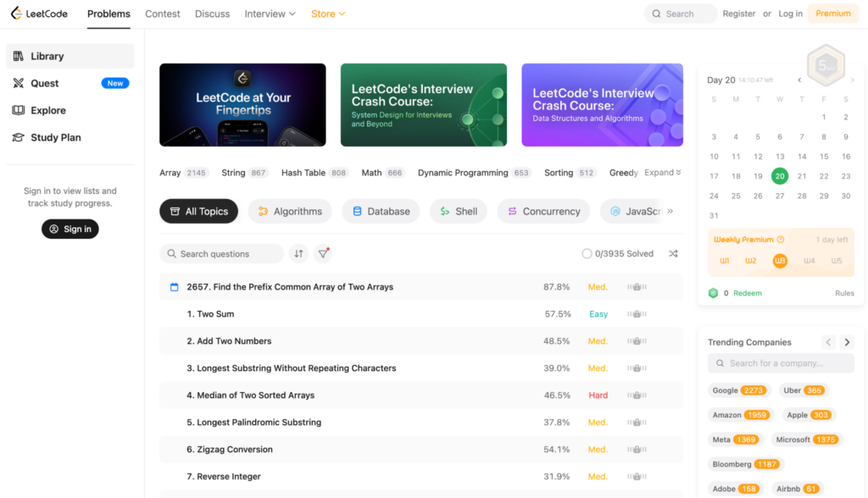This screenshot has width=868, height=498.
Task: Click the lock icon on Zigzag Conversion row
Action: (637, 450)
